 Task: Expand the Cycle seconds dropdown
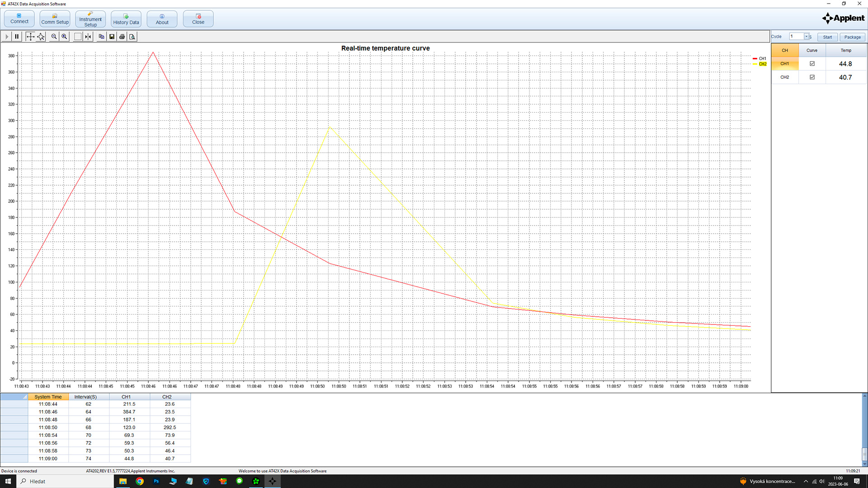point(806,37)
